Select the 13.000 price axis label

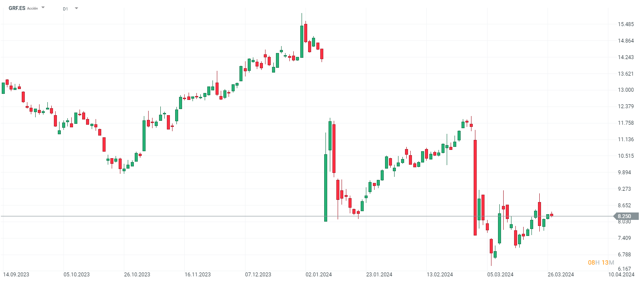point(625,90)
